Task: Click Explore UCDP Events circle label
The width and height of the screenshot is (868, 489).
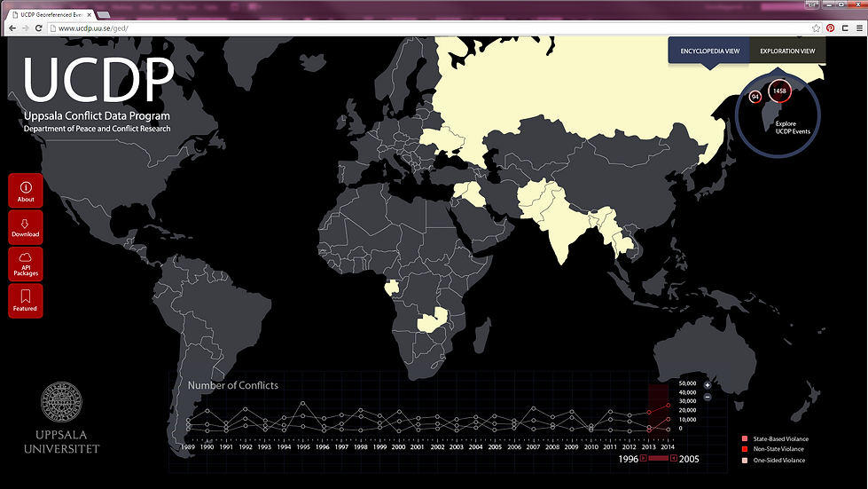Action: point(792,128)
